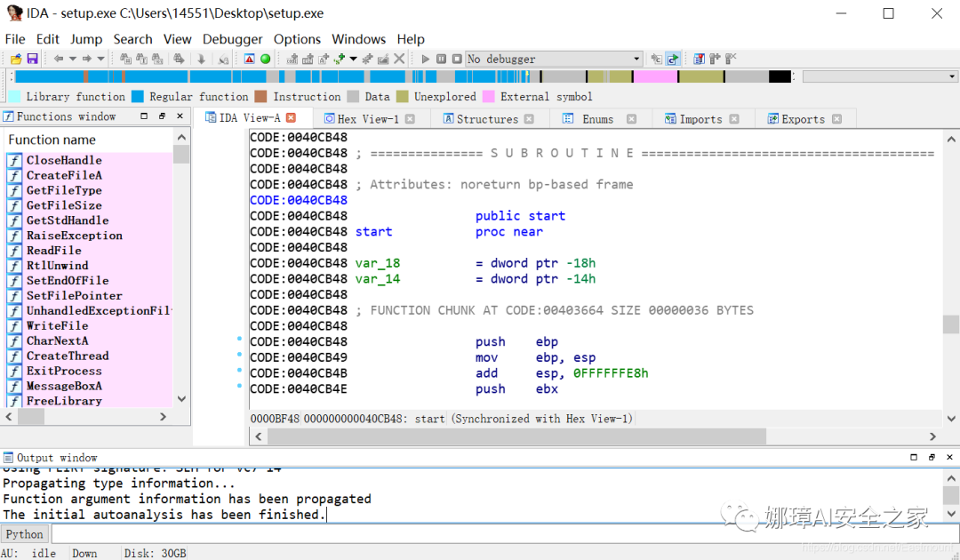Click the Function name column header
Screen dimensions: 960x560
pos(90,140)
